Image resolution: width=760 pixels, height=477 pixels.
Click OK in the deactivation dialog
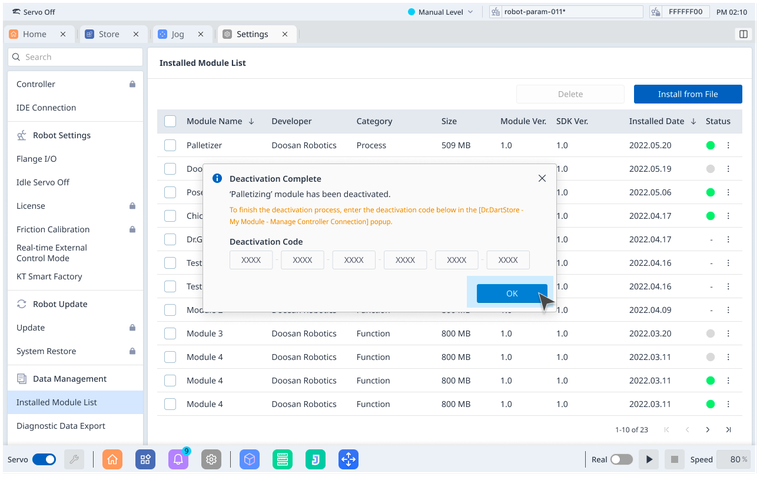coord(511,293)
